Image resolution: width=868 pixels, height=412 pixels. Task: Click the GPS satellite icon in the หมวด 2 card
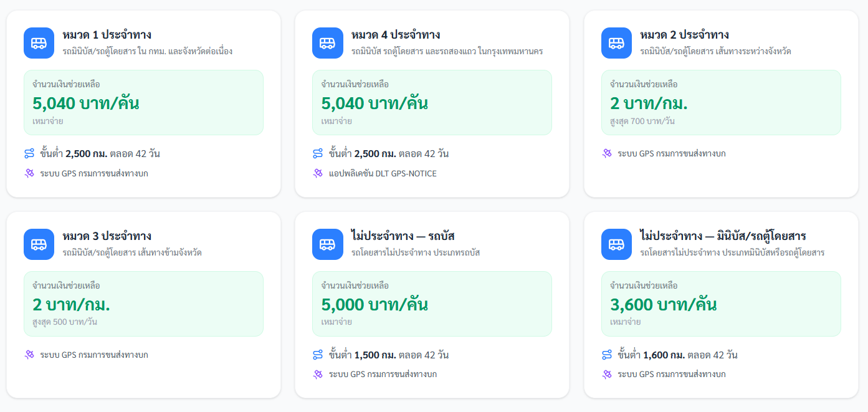[x=607, y=153]
